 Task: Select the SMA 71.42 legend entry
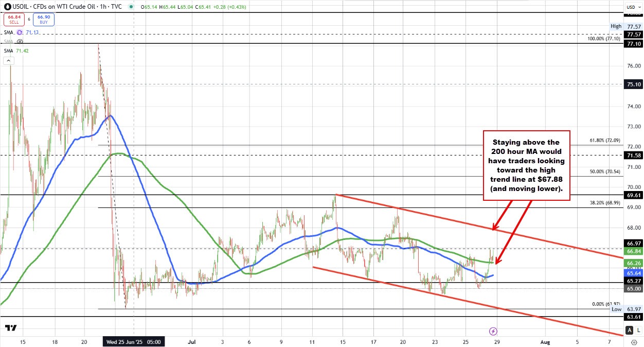16,52
